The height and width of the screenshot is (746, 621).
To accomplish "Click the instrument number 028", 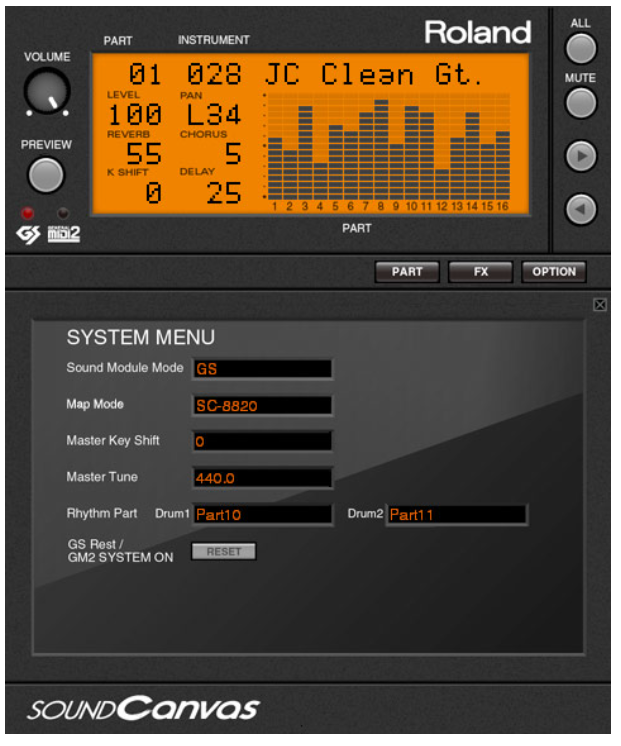I will point(214,74).
